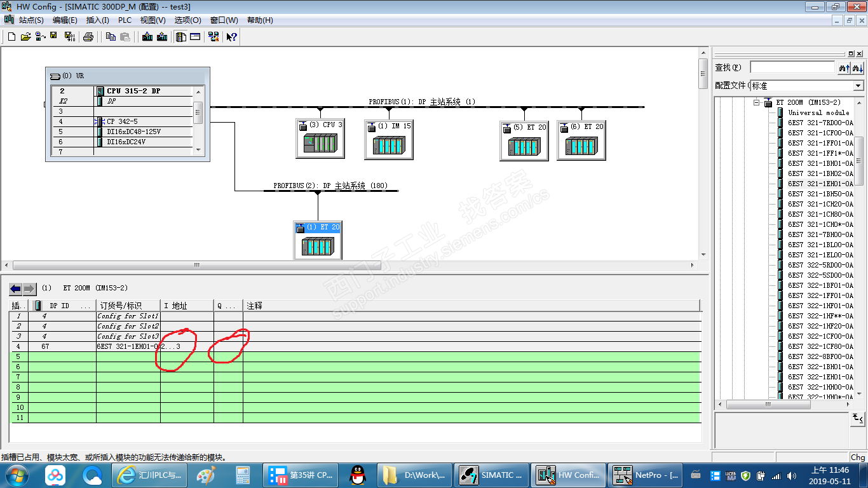Select the DI16xDC24V rack row

(x=122, y=142)
